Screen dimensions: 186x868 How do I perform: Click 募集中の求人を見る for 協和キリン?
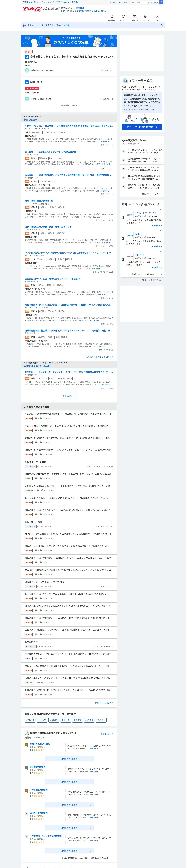(69, 827)
